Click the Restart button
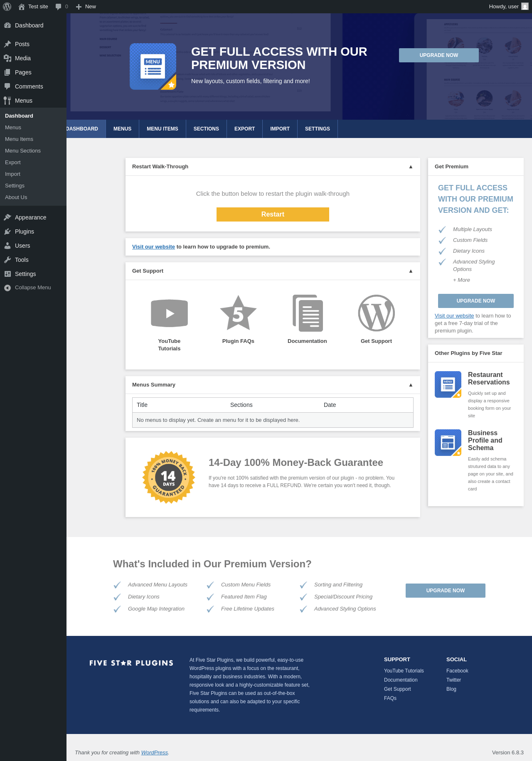Screen dimensions: 532x761 click(x=273, y=214)
